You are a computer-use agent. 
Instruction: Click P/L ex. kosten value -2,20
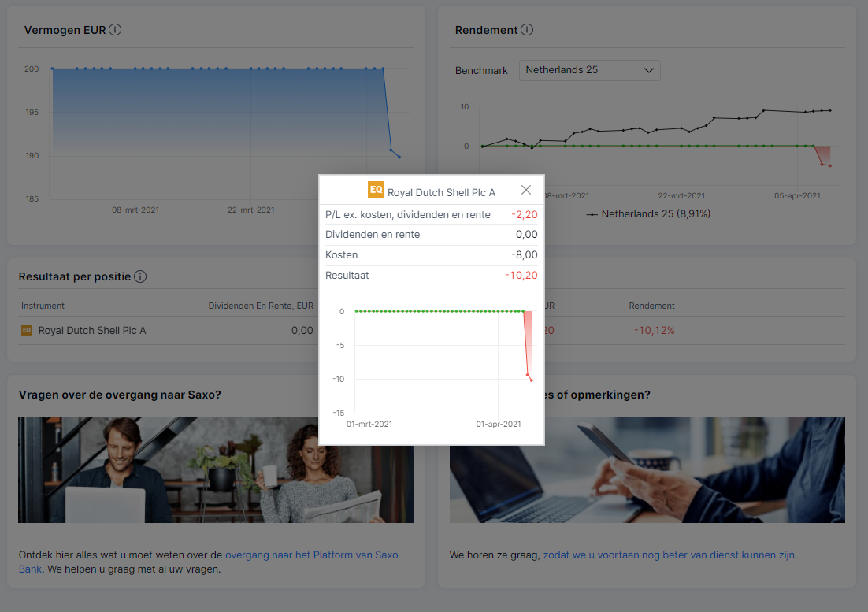click(x=525, y=215)
